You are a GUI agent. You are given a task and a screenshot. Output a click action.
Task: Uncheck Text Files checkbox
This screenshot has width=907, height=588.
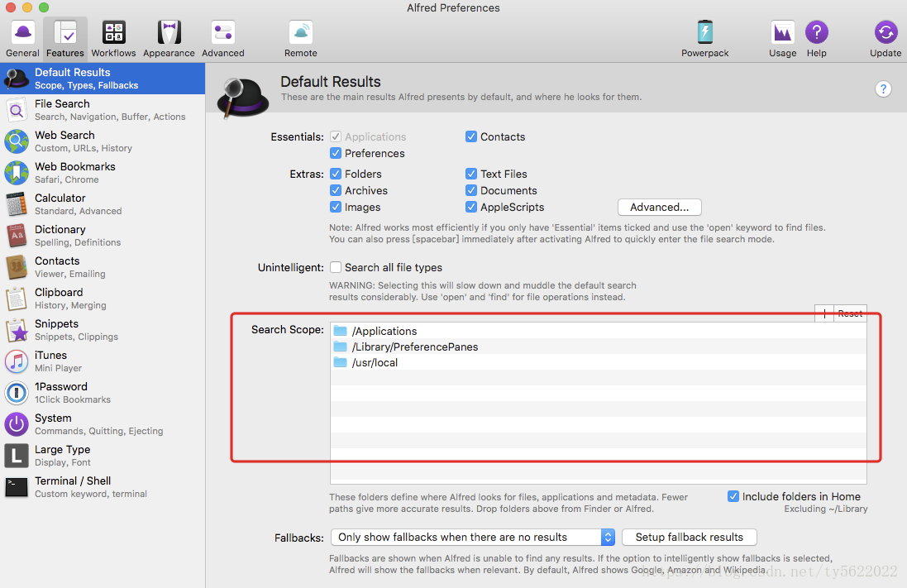click(471, 174)
